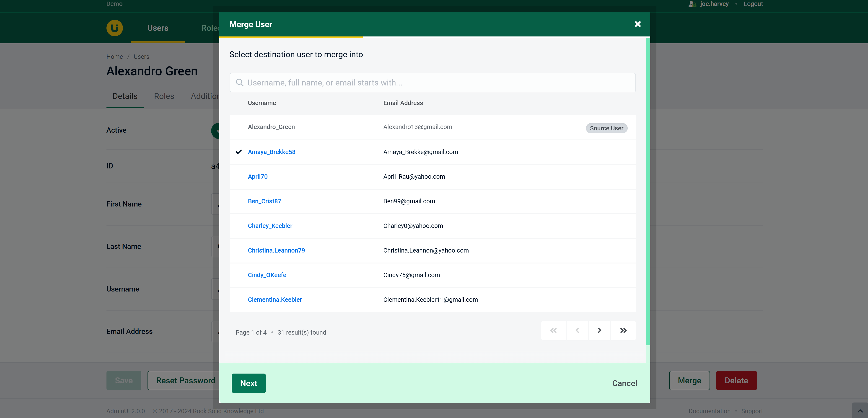Click the Charley0@yahoo.com email cell
The image size is (868, 418).
pos(413,226)
